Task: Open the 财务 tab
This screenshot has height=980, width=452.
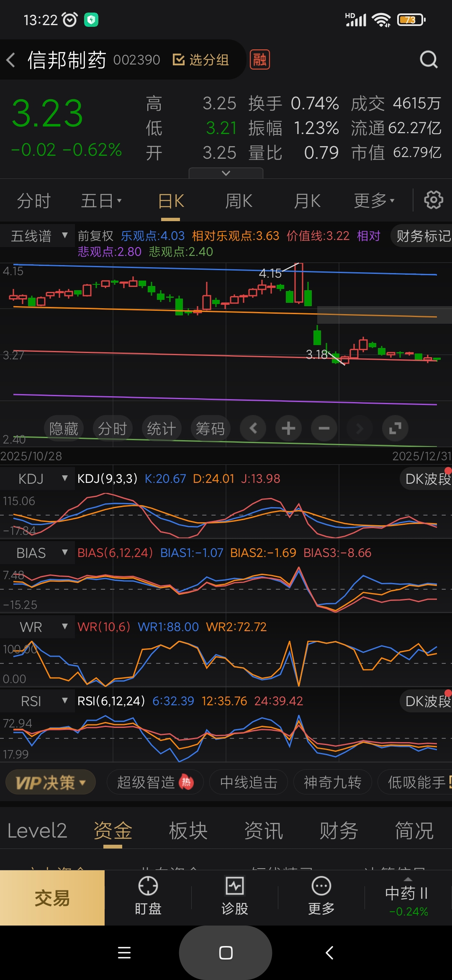Action: 339,830
